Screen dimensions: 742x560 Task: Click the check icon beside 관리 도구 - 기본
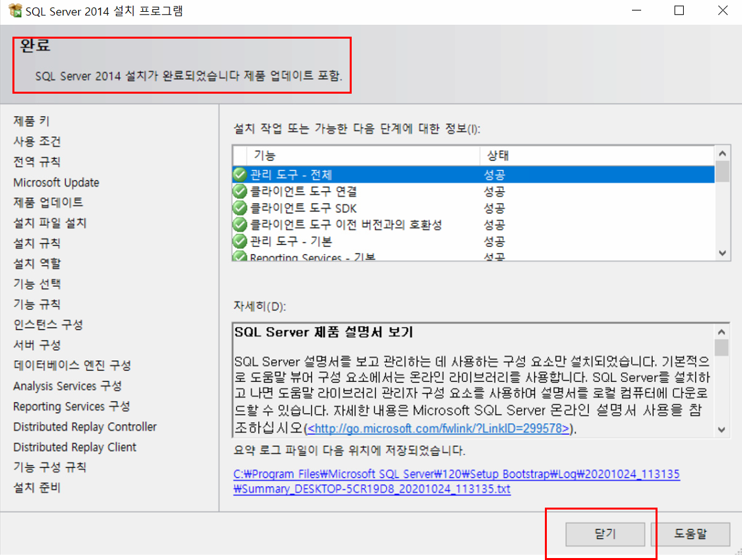(x=240, y=241)
